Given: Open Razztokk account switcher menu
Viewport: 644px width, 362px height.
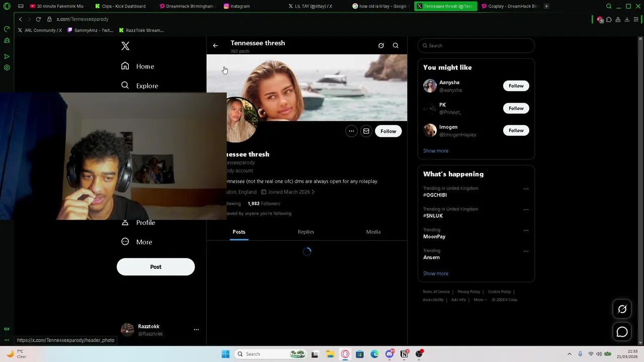Looking at the screenshot, I should (196, 330).
